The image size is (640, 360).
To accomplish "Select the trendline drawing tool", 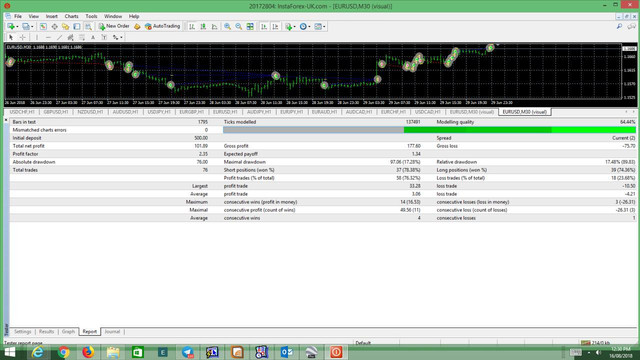I will (60, 38).
